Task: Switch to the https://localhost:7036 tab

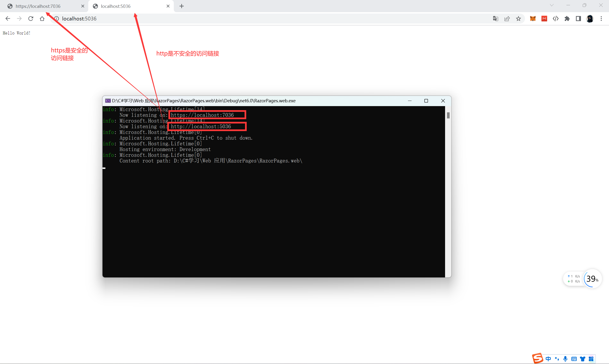Action: [38, 6]
